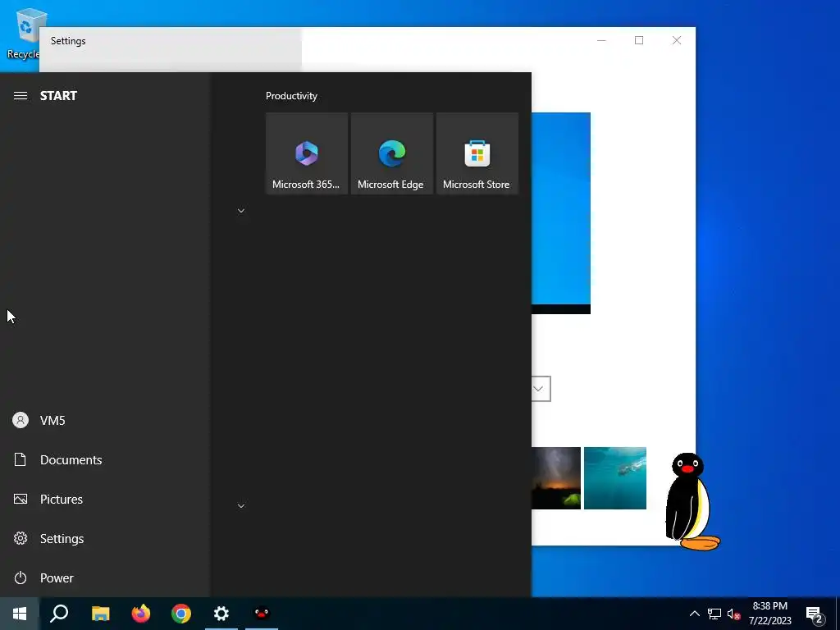This screenshot has height=630, width=840.
Task: Open the Microsoft 365 tile
Action: [307, 153]
